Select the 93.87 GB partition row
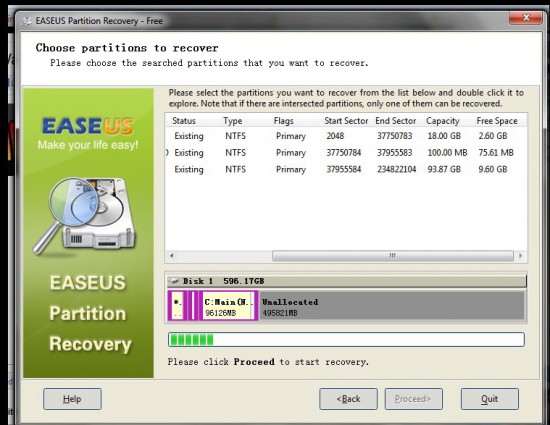The height and width of the screenshot is (425, 550). point(346,169)
